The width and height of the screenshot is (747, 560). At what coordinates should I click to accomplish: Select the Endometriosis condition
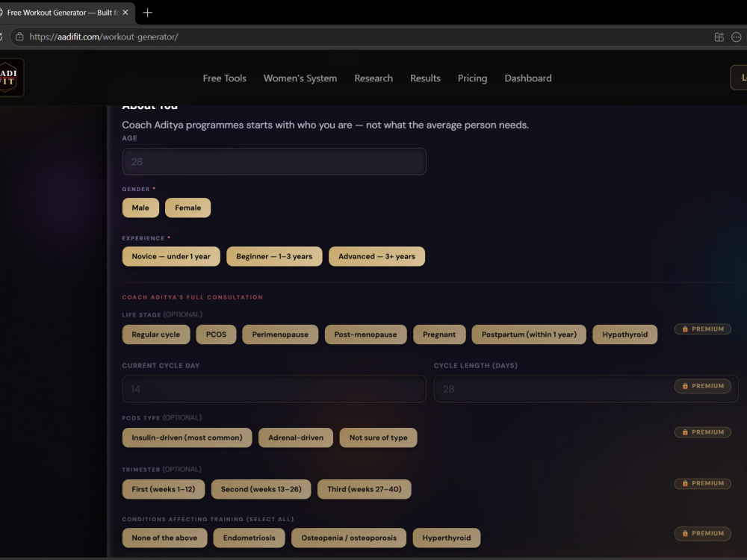point(249,538)
